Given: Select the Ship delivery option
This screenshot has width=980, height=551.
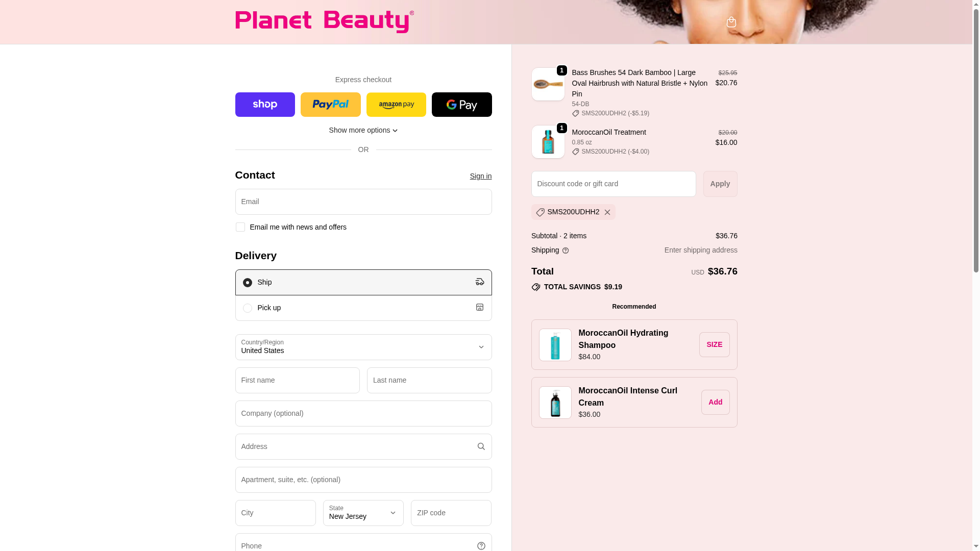Looking at the screenshot, I should [363, 282].
